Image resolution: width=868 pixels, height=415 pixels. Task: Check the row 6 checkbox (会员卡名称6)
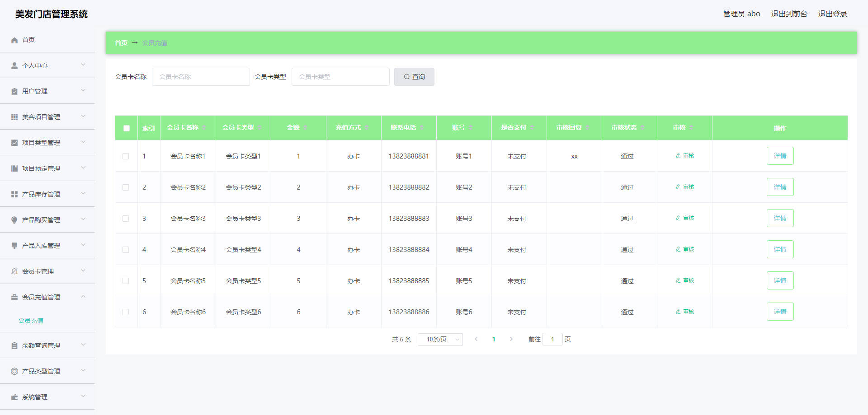click(x=126, y=312)
